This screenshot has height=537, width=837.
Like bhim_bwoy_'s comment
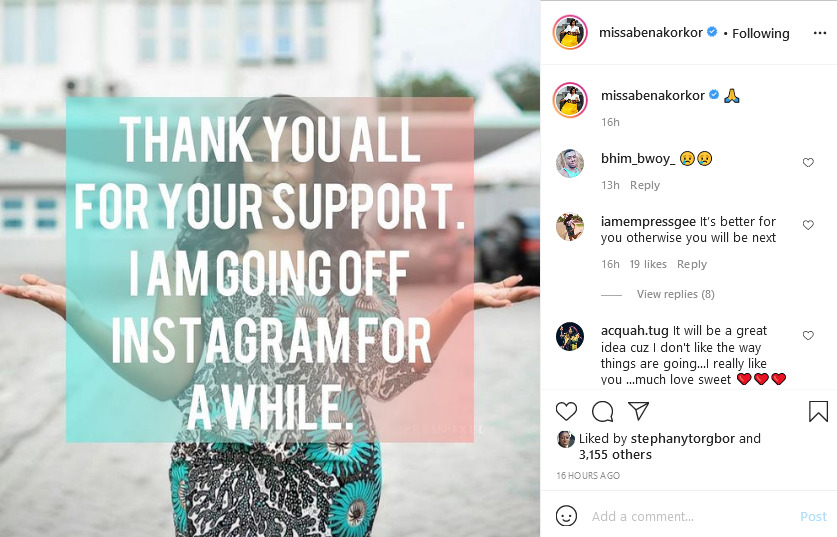pos(808,162)
